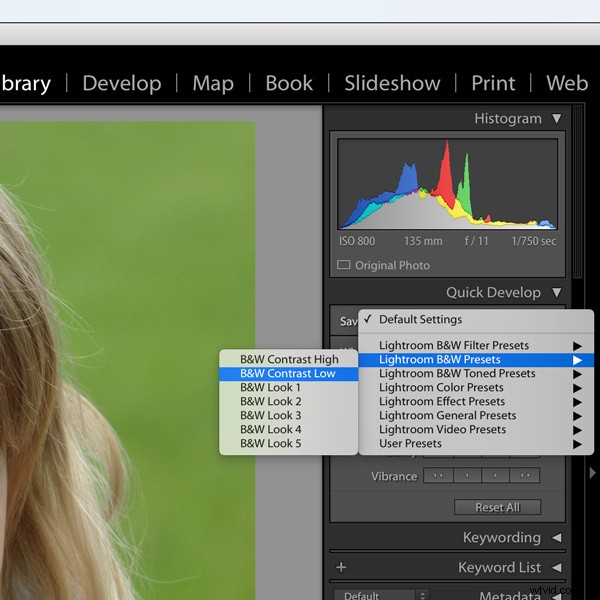Apply B&W Look 4 preset
The image size is (600, 600).
coord(289,429)
